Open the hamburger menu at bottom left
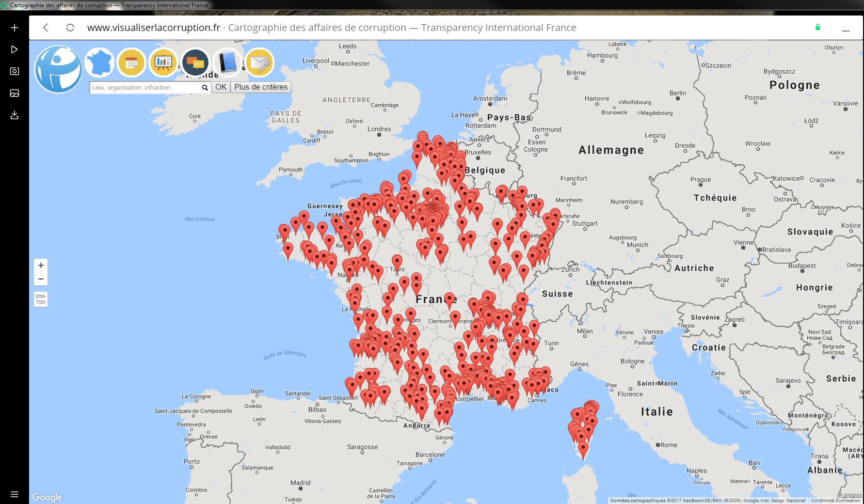The image size is (864, 504). (x=15, y=494)
